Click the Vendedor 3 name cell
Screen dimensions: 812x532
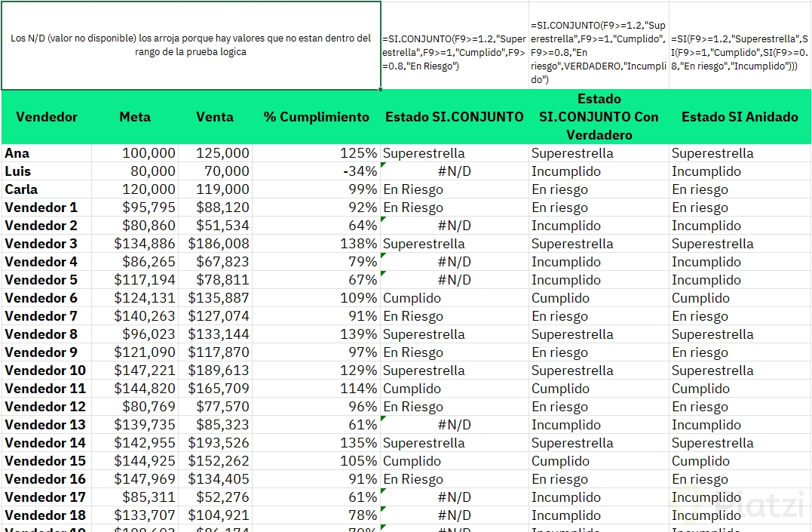pyautogui.click(x=47, y=244)
